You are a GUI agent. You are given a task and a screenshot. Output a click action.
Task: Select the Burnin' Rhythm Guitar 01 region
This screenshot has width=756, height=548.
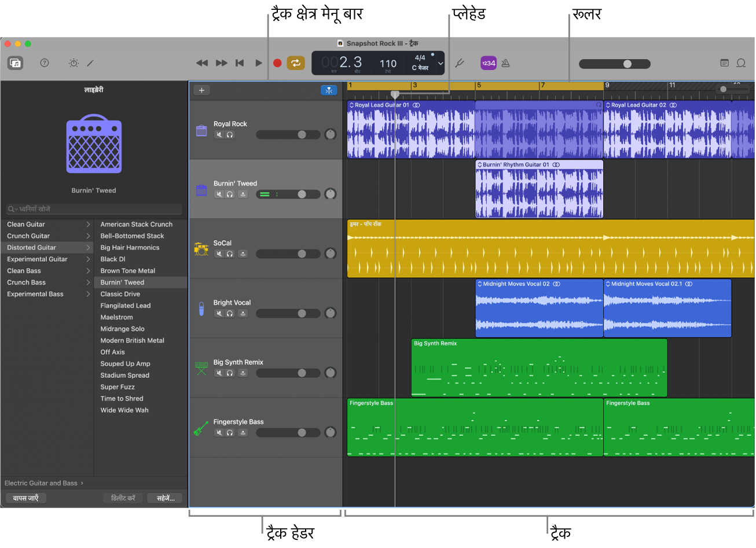pos(539,189)
